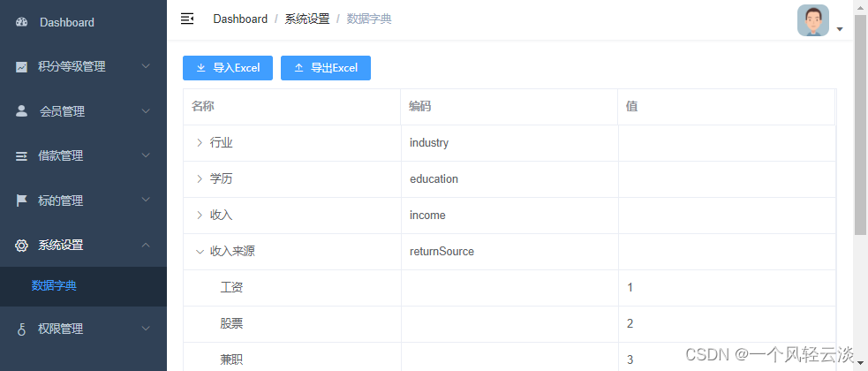Click the page vertical scrollbar thumb

point(860,125)
